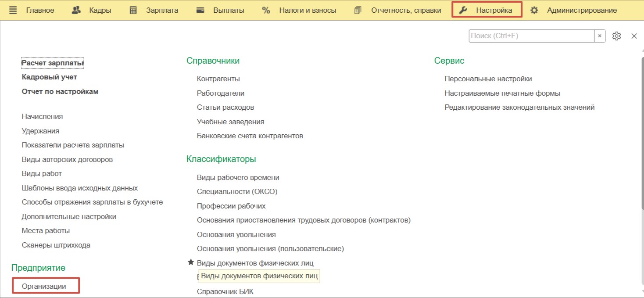Toggle favorite star for Виды документов физических лиц

point(191,262)
